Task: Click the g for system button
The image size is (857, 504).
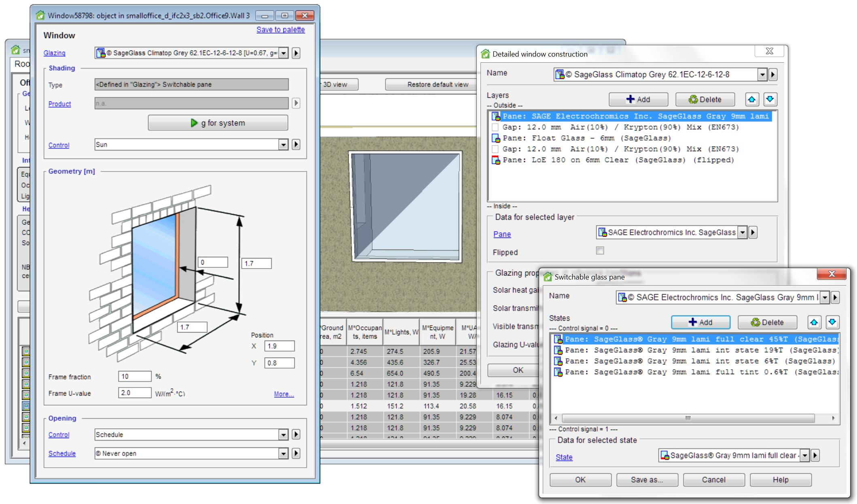Action: tap(218, 123)
